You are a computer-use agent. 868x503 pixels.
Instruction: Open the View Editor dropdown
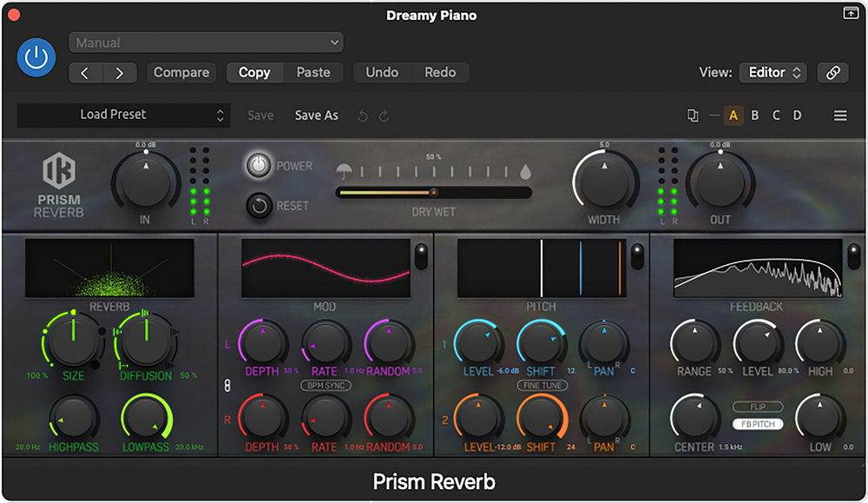pos(772,73)
